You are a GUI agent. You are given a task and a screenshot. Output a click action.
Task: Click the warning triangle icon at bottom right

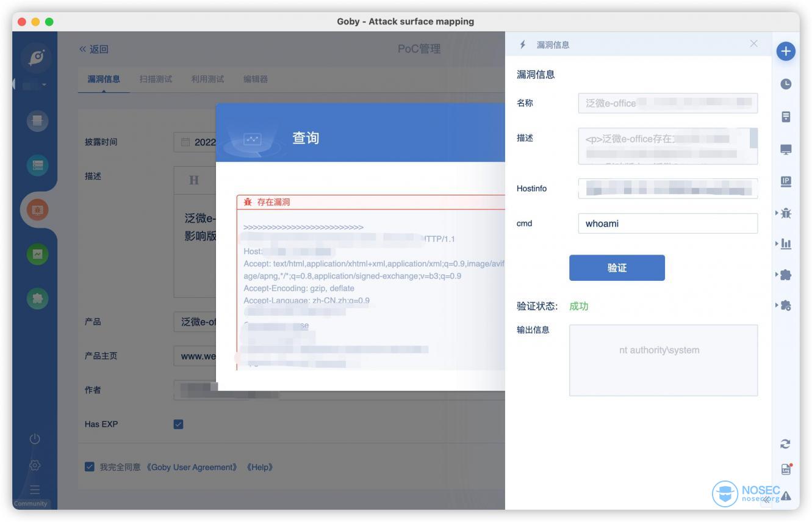pos(786,495)
